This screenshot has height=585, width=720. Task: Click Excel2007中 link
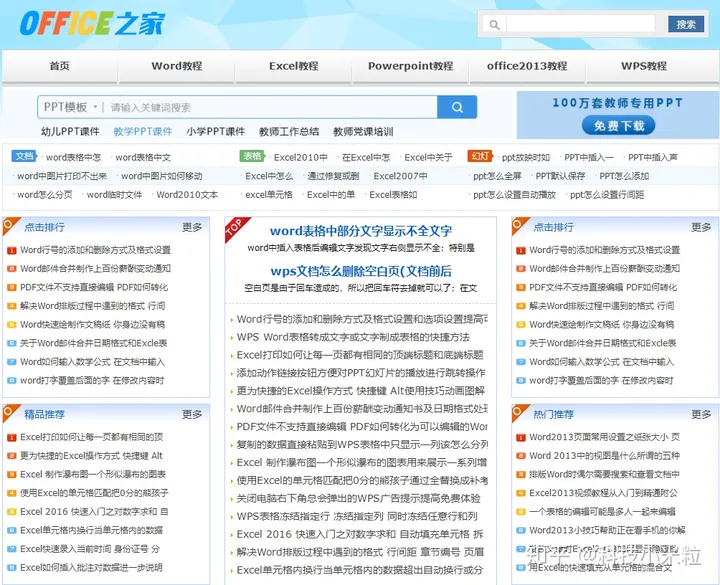[400, 176]
